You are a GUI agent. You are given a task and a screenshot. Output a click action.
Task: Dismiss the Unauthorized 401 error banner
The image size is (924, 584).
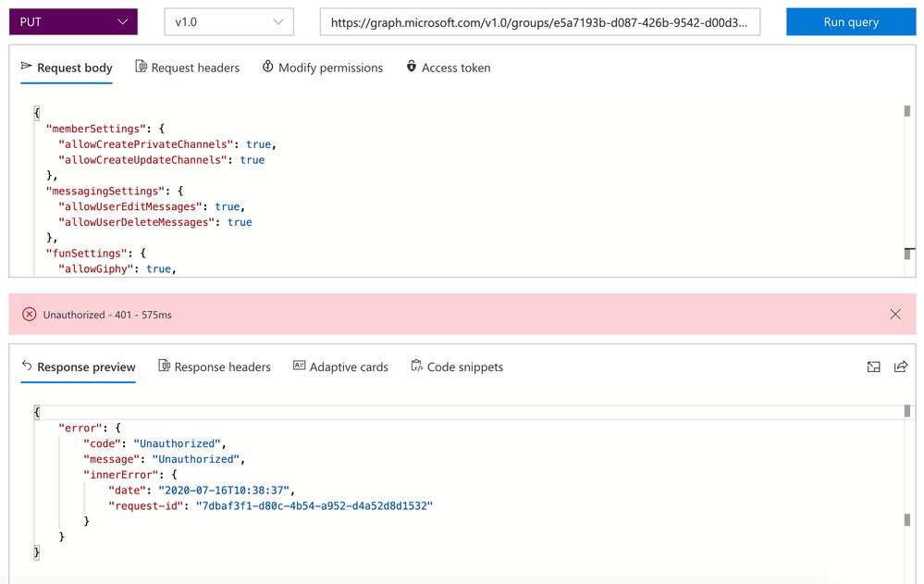[x=895, y=315]
